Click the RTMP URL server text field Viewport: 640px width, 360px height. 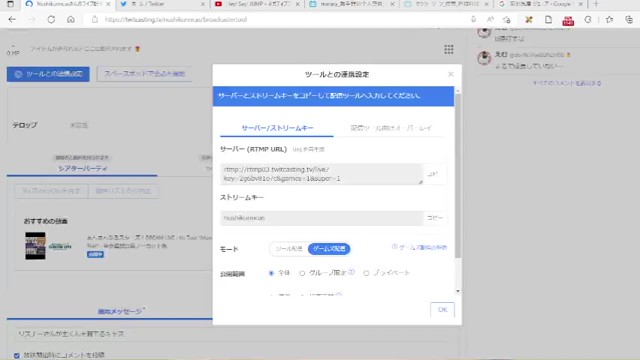321,174
